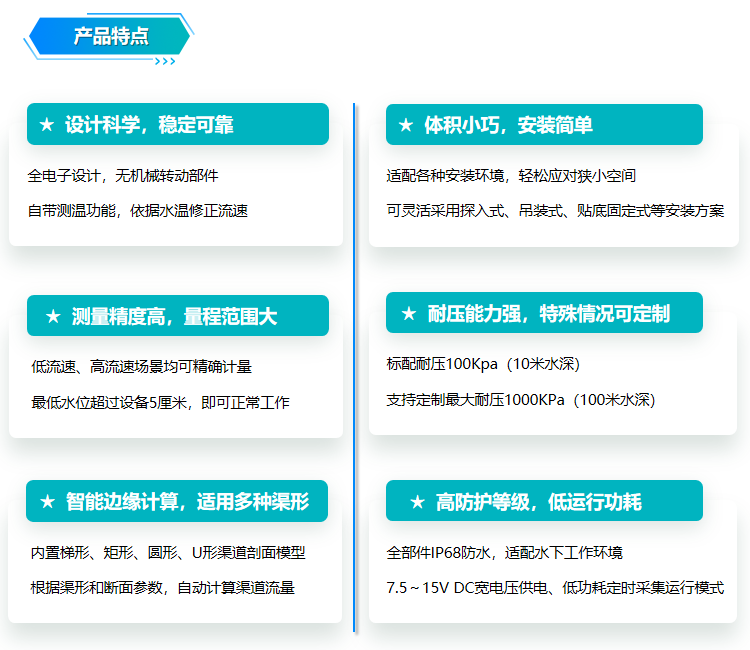Click the text 低流速、高流速场景均可精确计量
This screenshot has height=650, width=750.
click(x=142, y=367)
